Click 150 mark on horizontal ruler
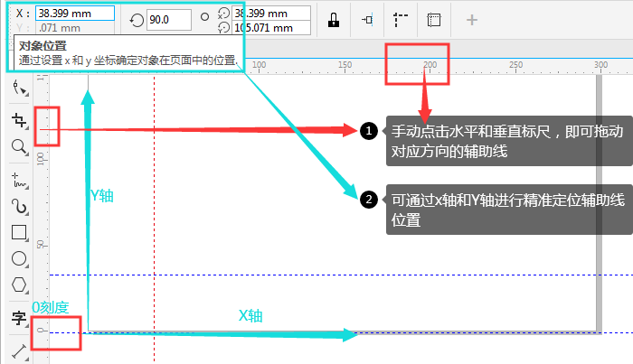 (345, 64)
